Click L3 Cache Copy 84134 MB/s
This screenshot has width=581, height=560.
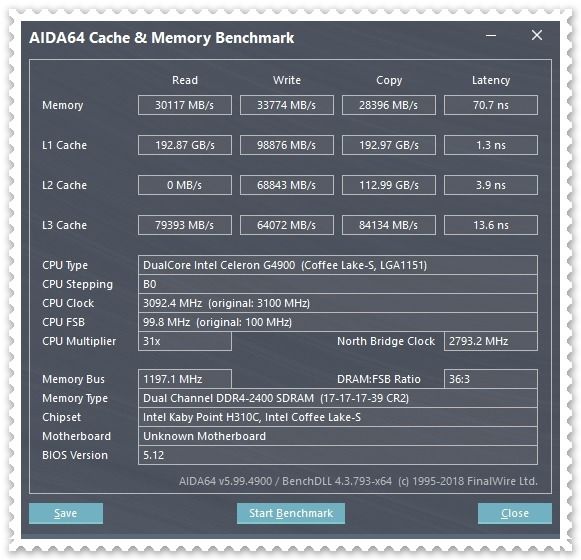(389, 225)
